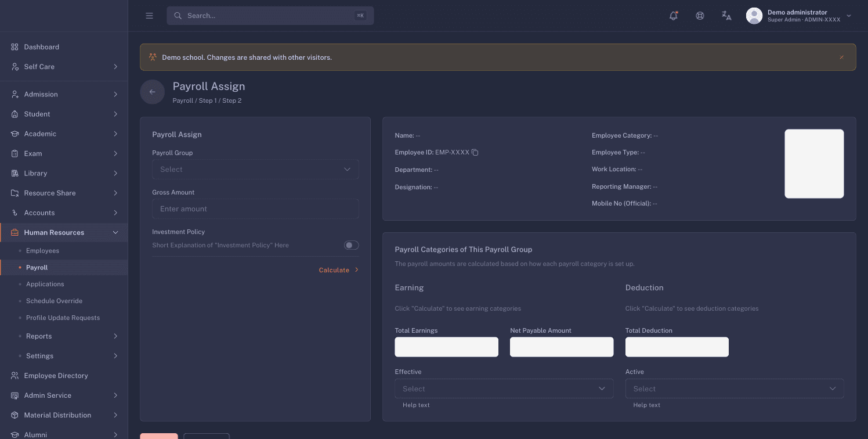Enable the Investment Policy switch

[352, 245]
